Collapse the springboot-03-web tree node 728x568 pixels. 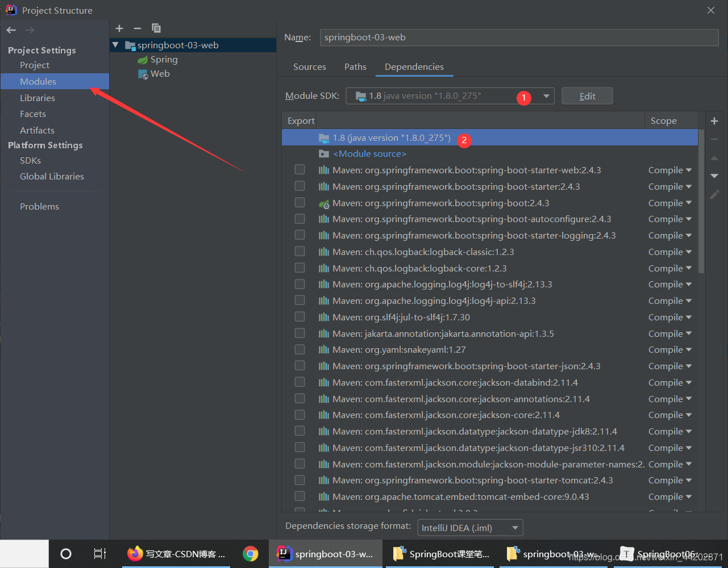[116, 45]
